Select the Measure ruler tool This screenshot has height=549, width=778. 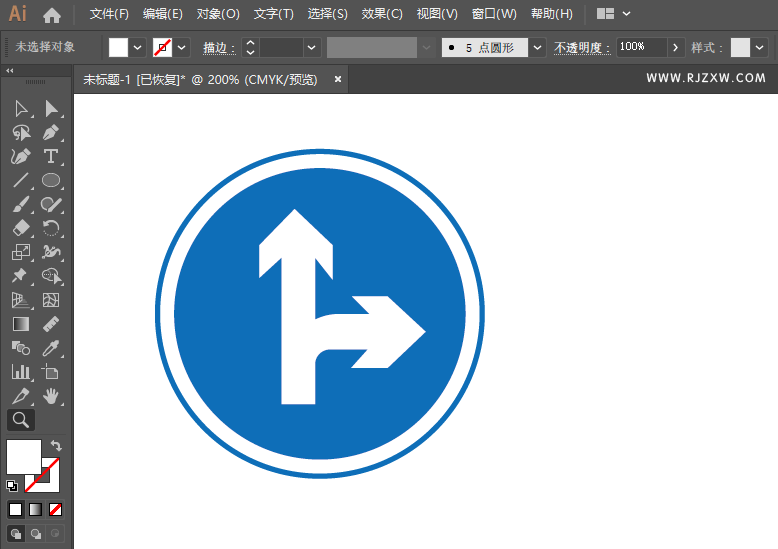click(x=51, y=324)
